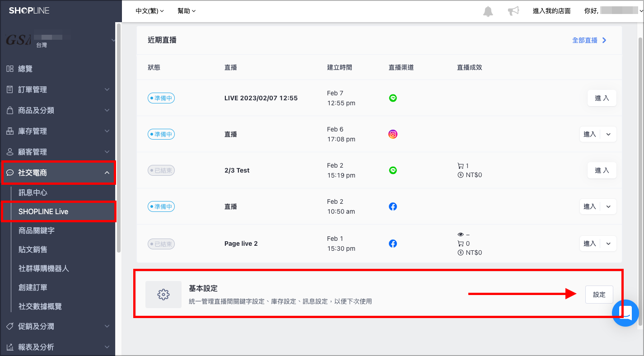
Task: Click the notification bell icon
Action: point(488,11)
